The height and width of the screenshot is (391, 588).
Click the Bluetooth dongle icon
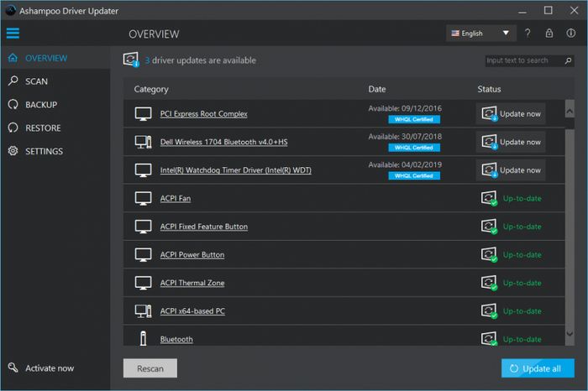144,338
